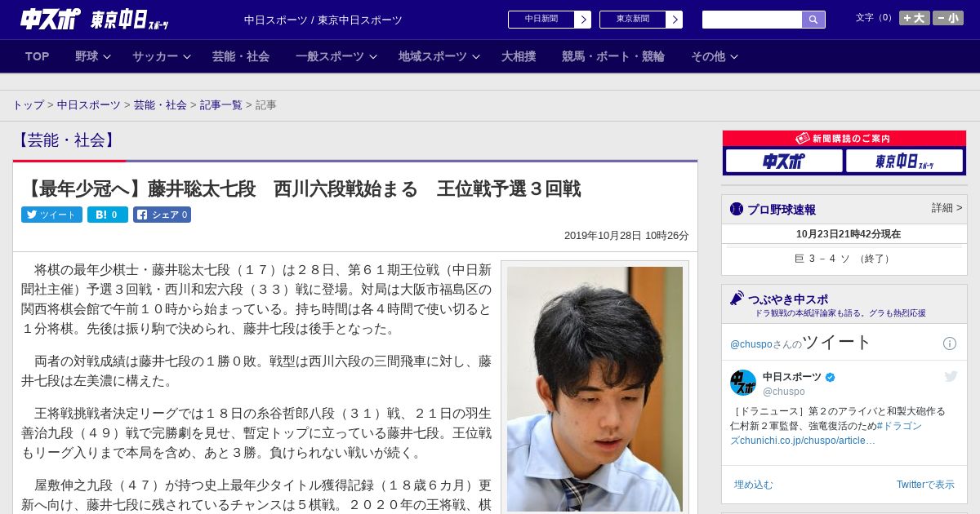This screenshot has height=514, width=980.
Task: Open the 中日新聞 link button
Action: 541,20
